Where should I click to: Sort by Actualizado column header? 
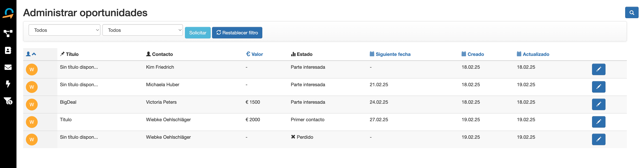coord(533,54)
